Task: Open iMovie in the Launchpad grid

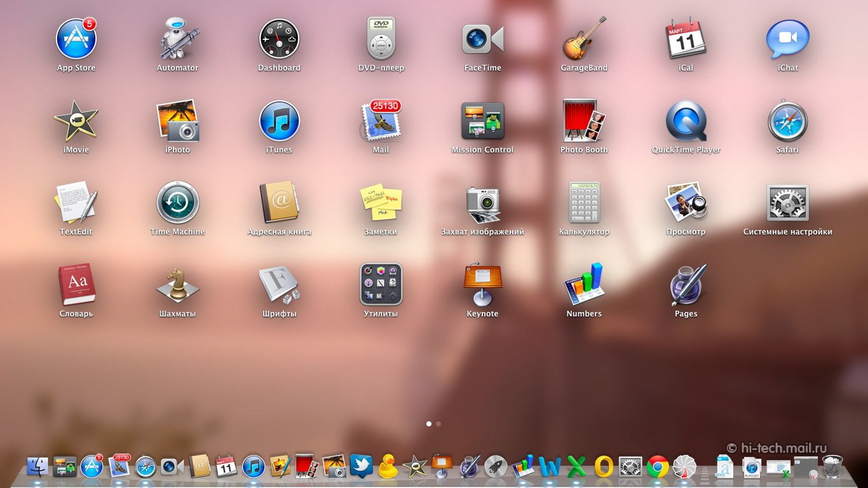Action: point(76,121)
